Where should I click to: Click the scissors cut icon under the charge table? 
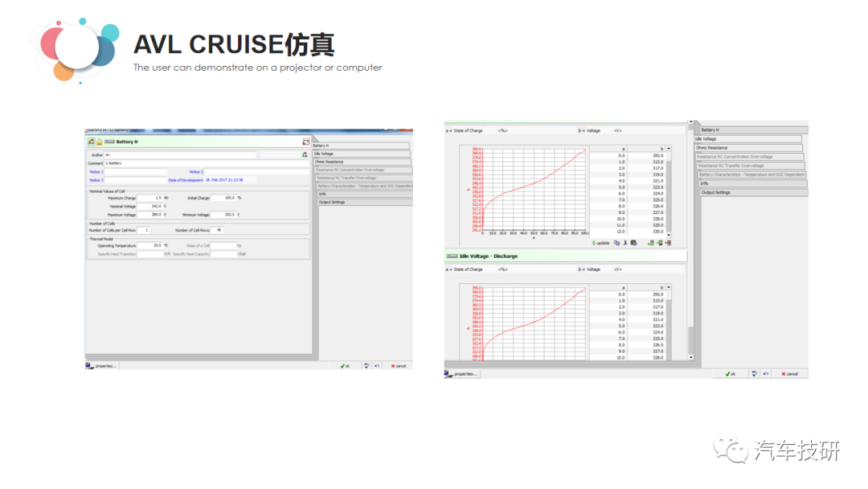click(x=624, y=242)
